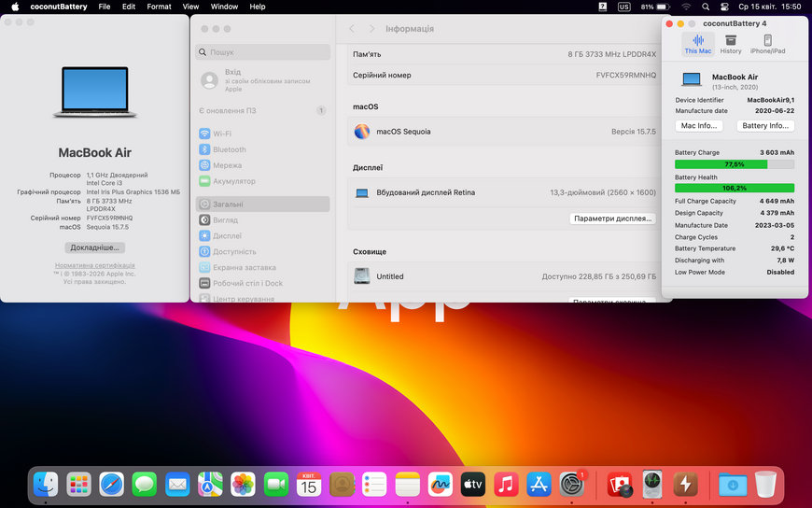The height and width of the screenshot is (508, 812).
Task: Open the iPhone/iPad tab in coconutBattery
Action: 767,44
